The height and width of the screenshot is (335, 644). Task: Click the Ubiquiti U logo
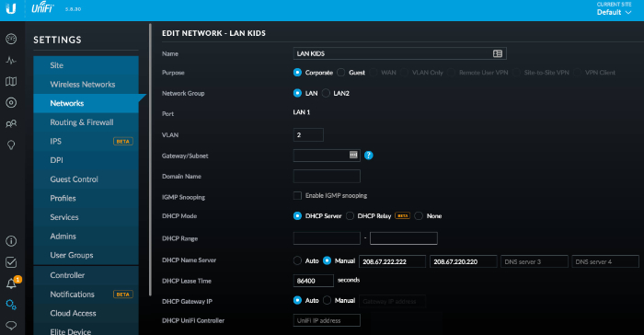click(x=11, y=9)
